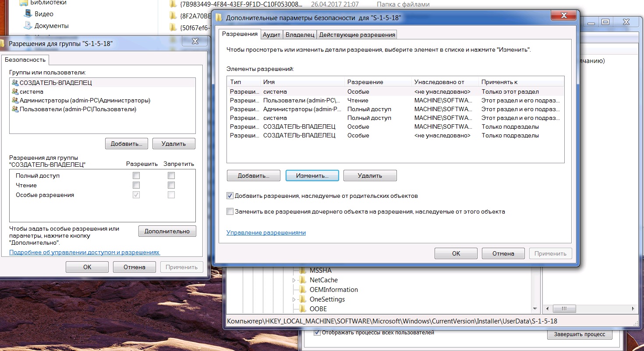This screenshot has width=644, height=351.
Task: Click the Пользователи group icon in the list
Action: tap(15, 109)
